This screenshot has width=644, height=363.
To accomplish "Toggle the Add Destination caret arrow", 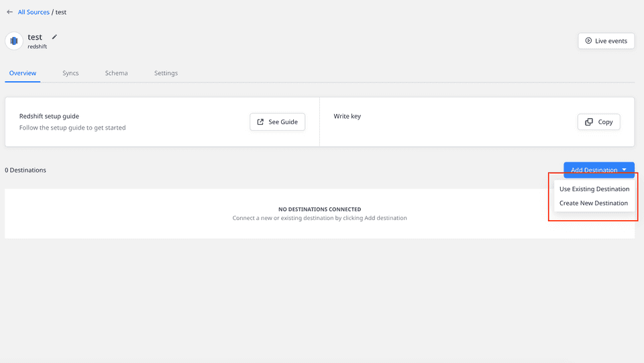I will click(624, 170).
